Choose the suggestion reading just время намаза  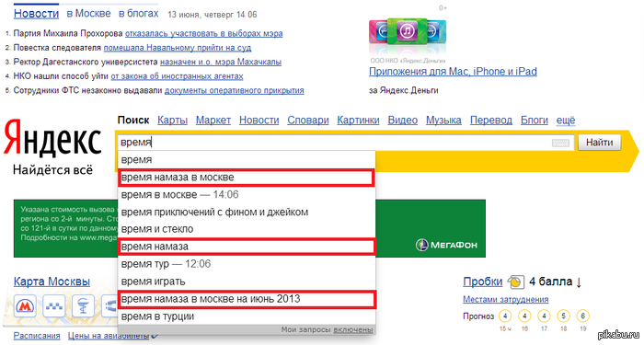247,247
